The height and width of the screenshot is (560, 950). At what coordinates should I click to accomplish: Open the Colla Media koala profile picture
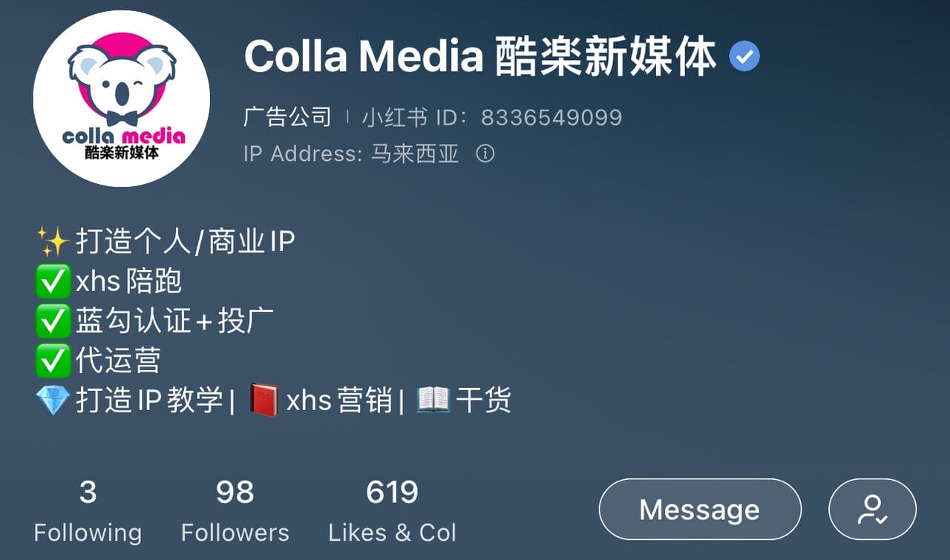coord(121,99)
